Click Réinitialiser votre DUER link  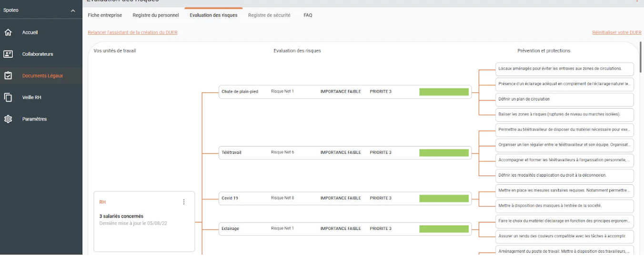click(617, 32)
